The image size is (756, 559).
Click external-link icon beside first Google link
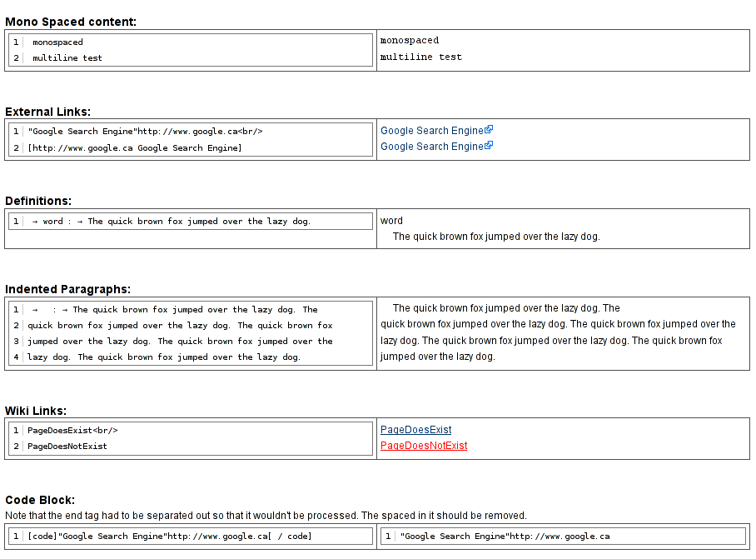pos(490,130)
